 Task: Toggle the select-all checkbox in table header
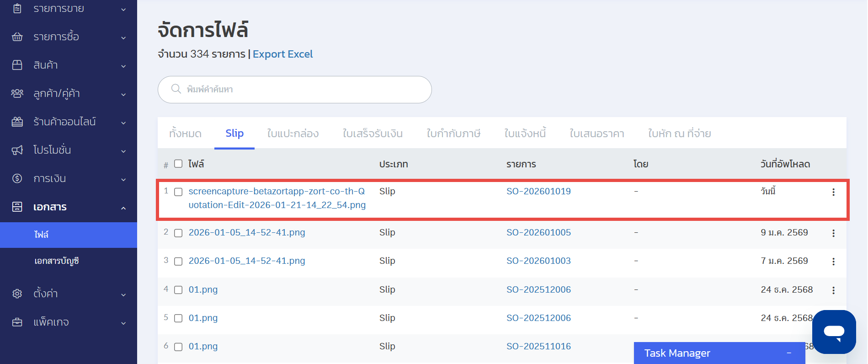pos(178,164)
